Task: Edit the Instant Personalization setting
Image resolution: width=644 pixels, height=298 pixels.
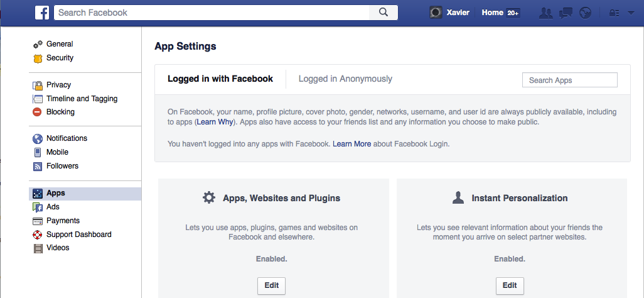Action: tap(510, 285)
